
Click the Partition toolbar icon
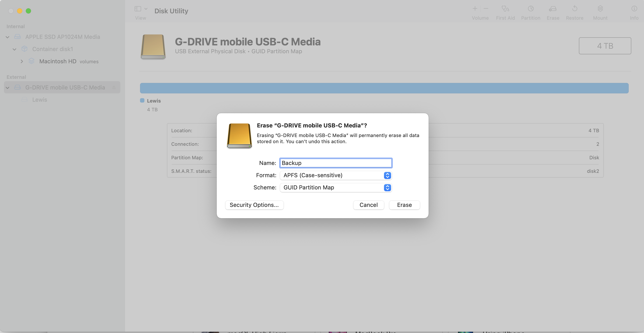click(x=530, y=9)
